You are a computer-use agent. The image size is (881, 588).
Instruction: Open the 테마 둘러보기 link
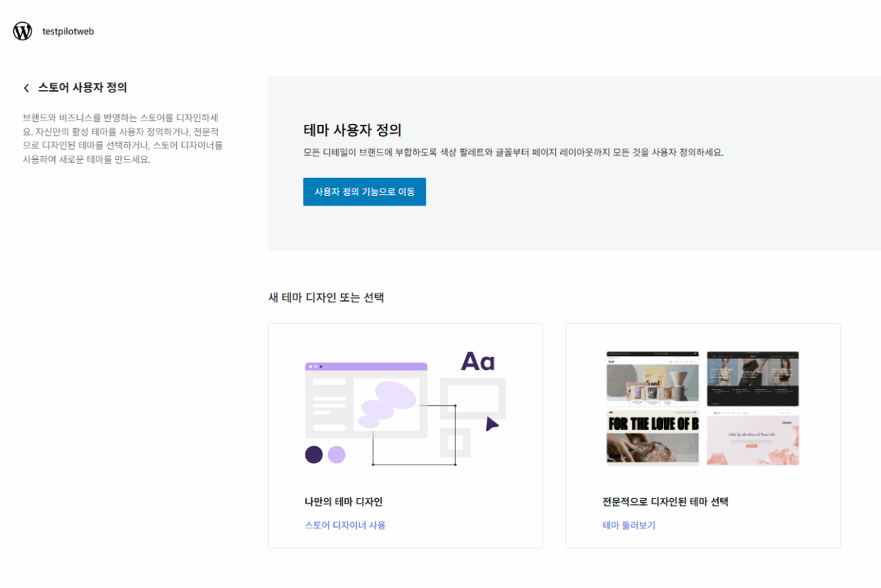coord(629,525)
